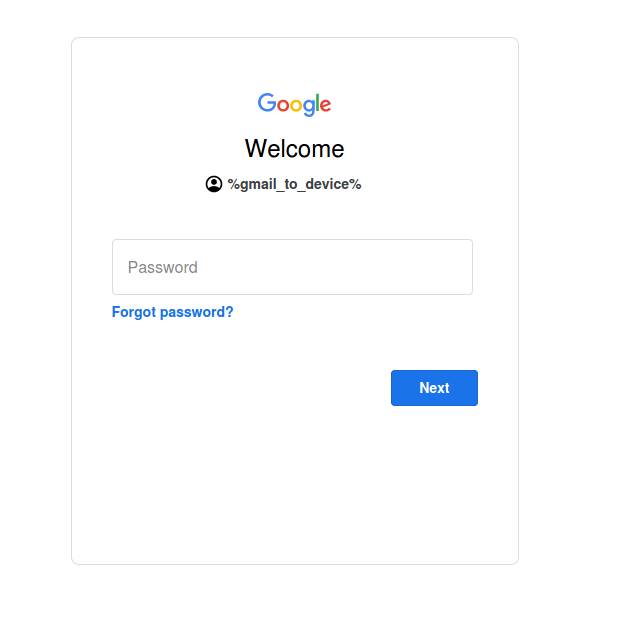This screenshot has height=618, width=618.
Task: Activate the Password entry field
Action: tap(292, 267)
